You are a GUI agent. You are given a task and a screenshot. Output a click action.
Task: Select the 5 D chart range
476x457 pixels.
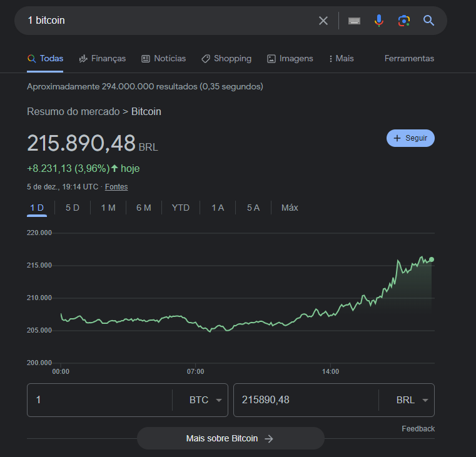click(x=73, y=208)
